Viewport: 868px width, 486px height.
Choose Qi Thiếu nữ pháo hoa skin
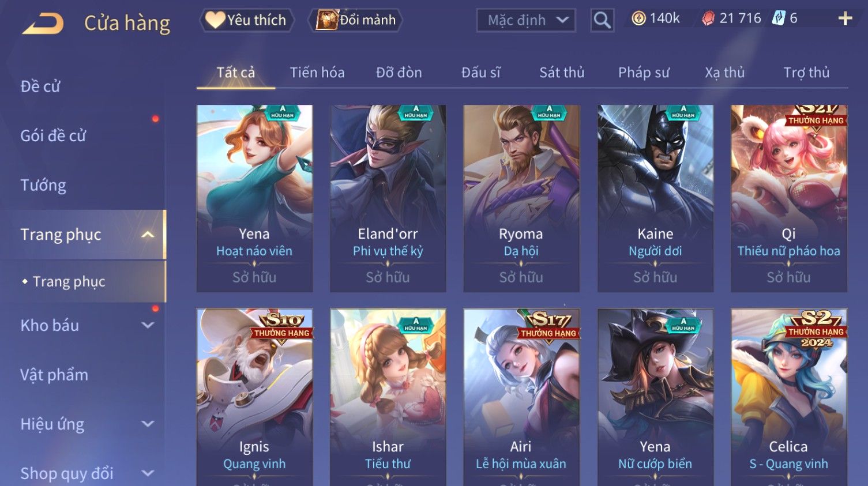point(789,198)
